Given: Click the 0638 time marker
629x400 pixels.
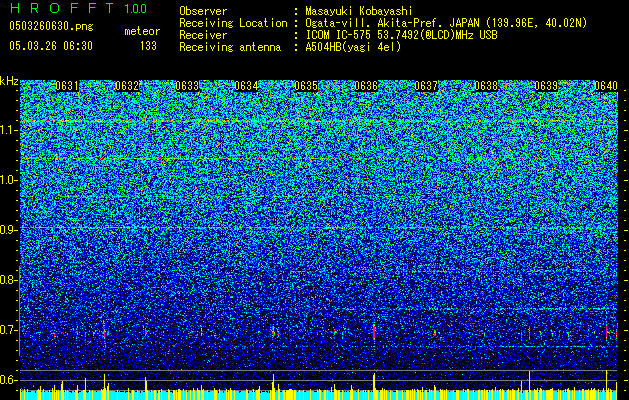Looking at the screenshot, I should pyautogui.click(x=486, y=86).
